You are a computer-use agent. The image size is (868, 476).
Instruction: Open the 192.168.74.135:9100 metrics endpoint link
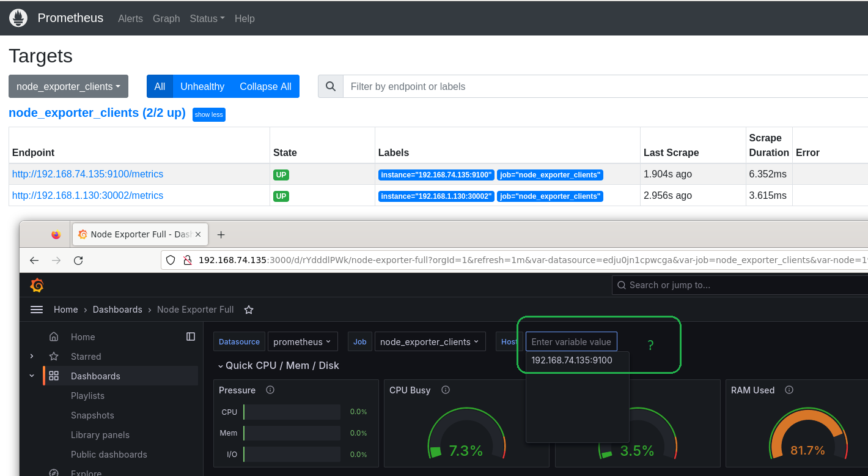click(x=87, y=174)
